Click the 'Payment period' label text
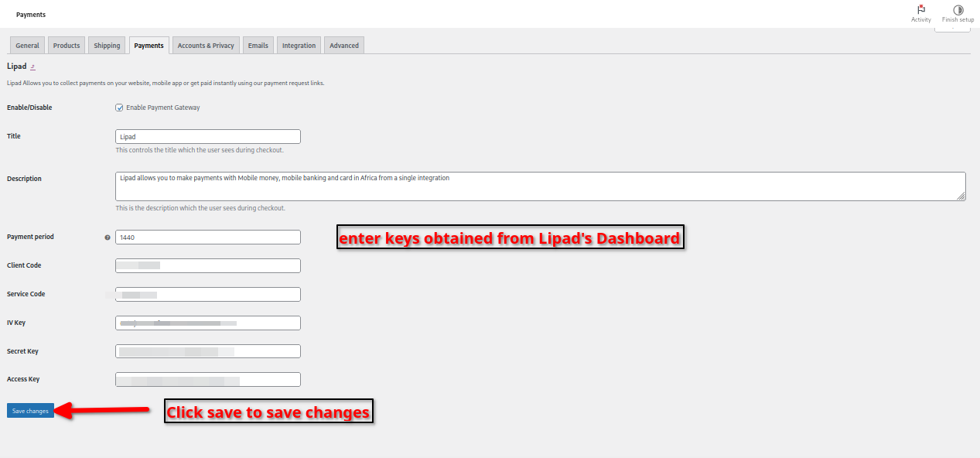 coord(30,237)
